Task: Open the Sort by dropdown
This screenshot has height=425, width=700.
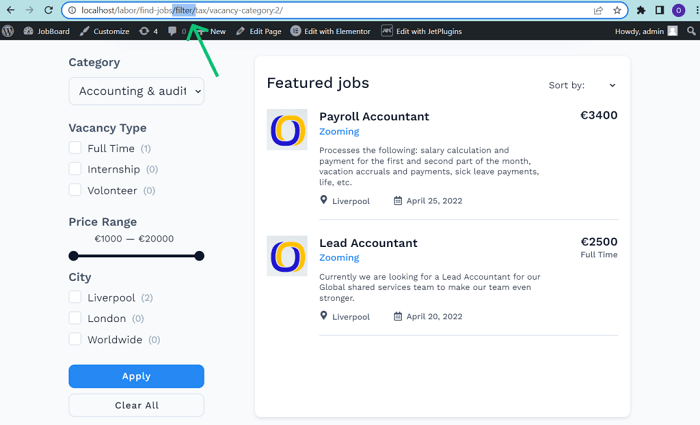Action: [583, 86]
